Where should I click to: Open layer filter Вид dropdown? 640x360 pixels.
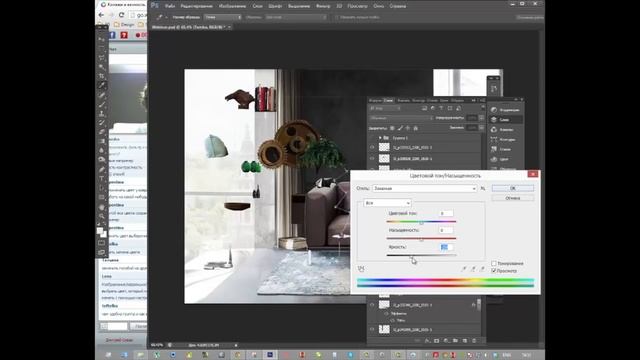(x=385, y=108)
